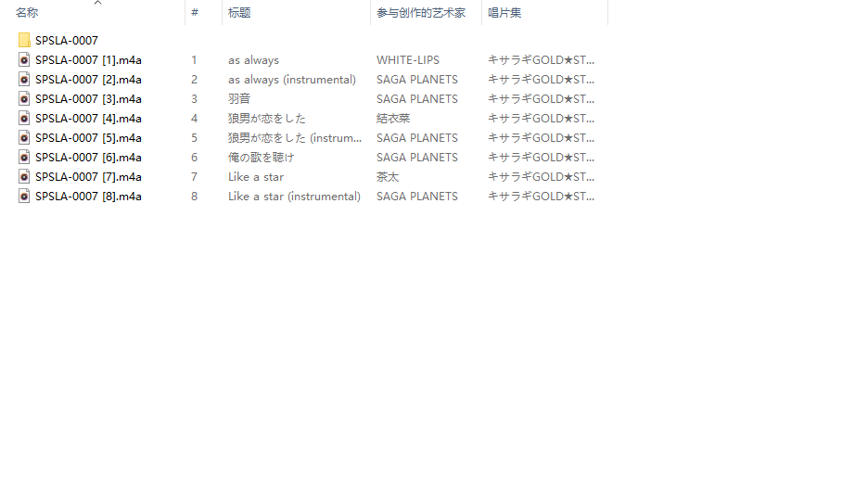Click the title 'as always (instrumental)'
Image resolution: width=868 pixels, height=496 pixels.
[x=292, y=79]
